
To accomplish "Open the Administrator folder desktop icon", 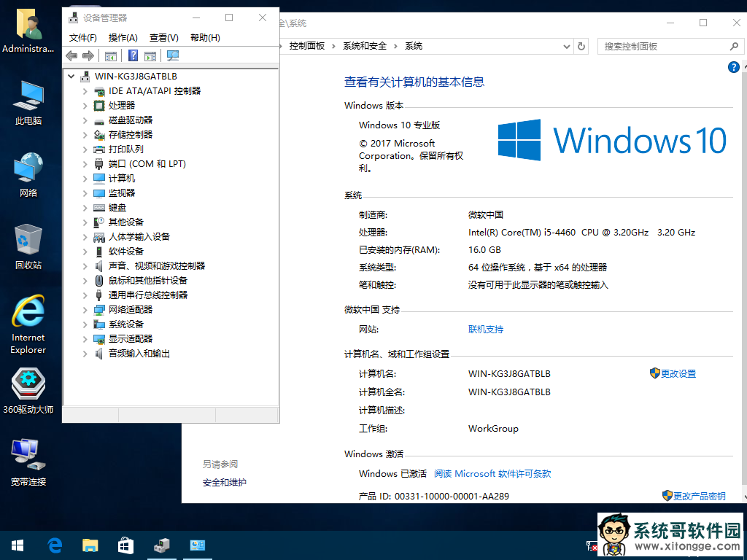I will tap(28, 30).
